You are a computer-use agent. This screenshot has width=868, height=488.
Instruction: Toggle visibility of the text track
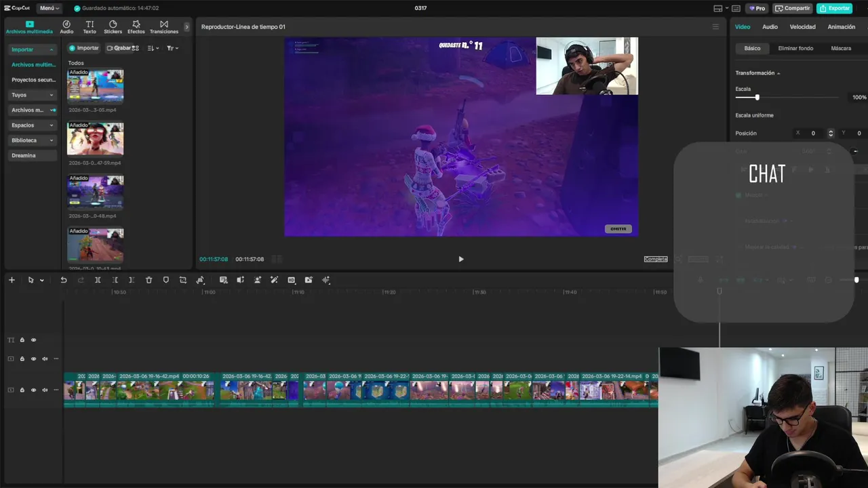(x=33, y=340)
